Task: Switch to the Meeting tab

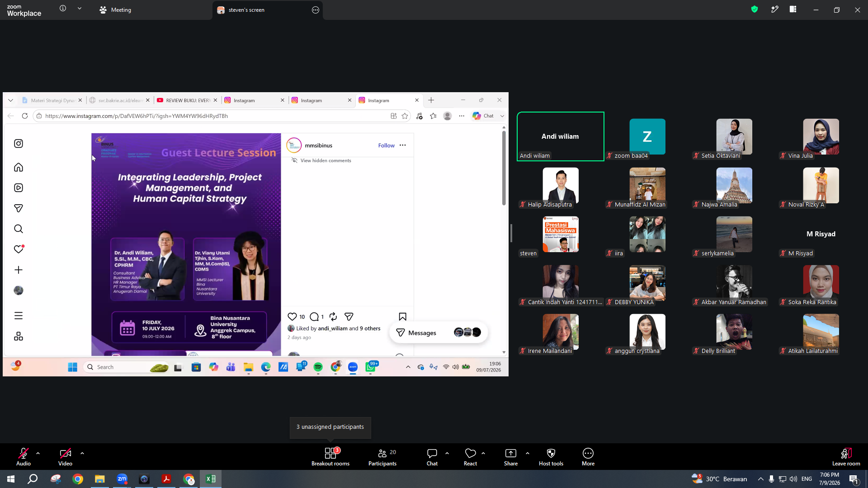Action: (115, 9)
